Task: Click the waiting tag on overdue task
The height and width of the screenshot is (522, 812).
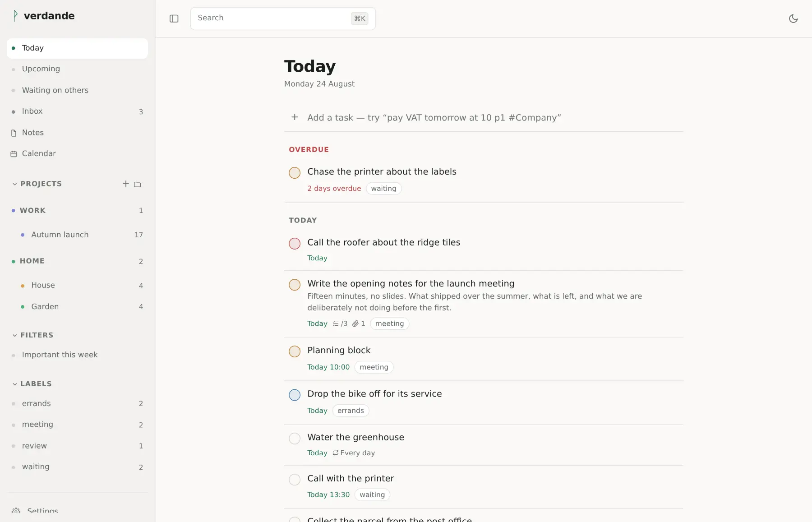Action: pos(383,189)
